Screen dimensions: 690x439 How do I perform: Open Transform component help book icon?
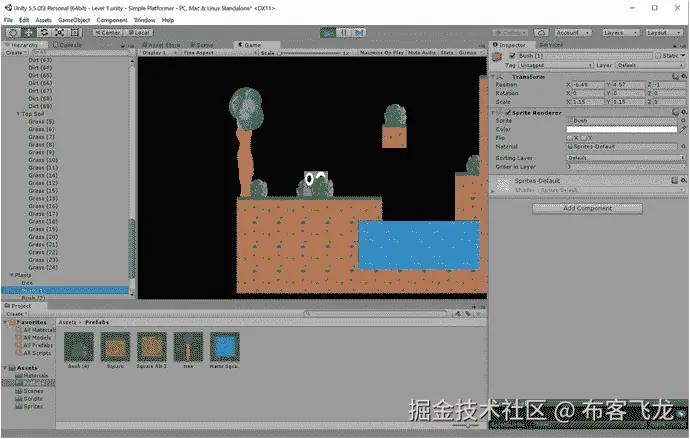(x=675, y=77)
